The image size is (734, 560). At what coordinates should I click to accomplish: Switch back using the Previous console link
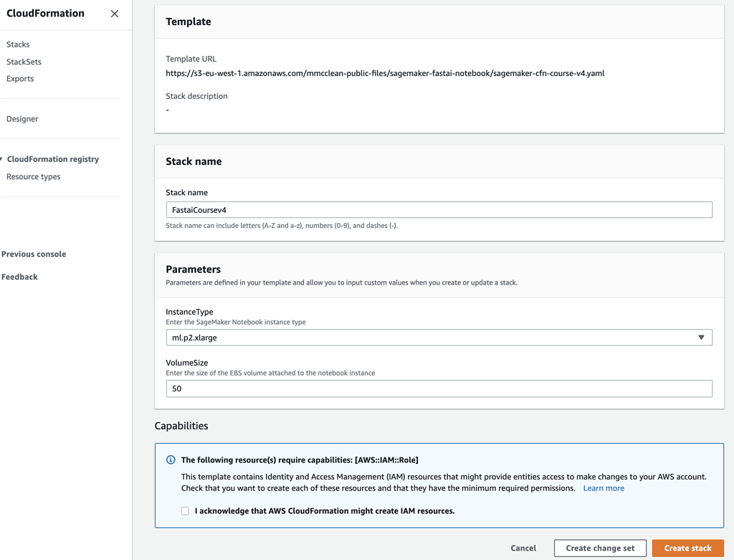coord(33,253)
